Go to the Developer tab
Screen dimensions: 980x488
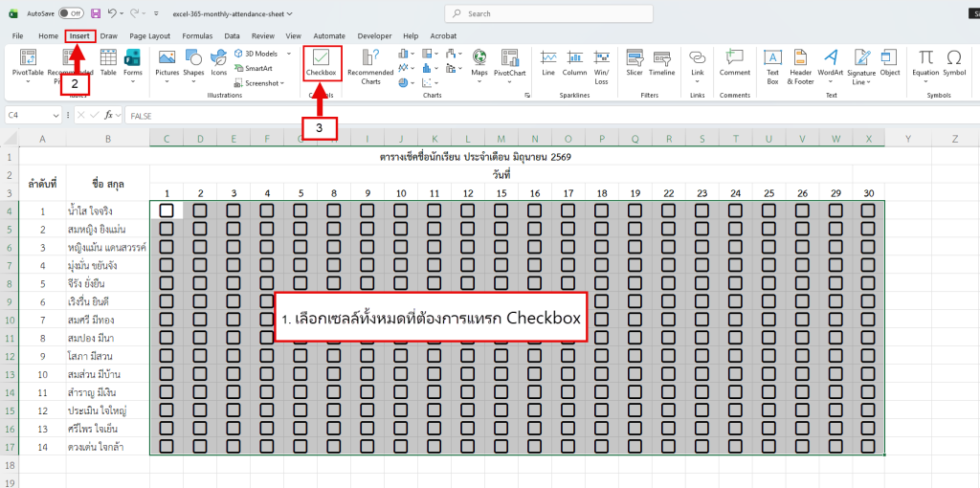375,36
